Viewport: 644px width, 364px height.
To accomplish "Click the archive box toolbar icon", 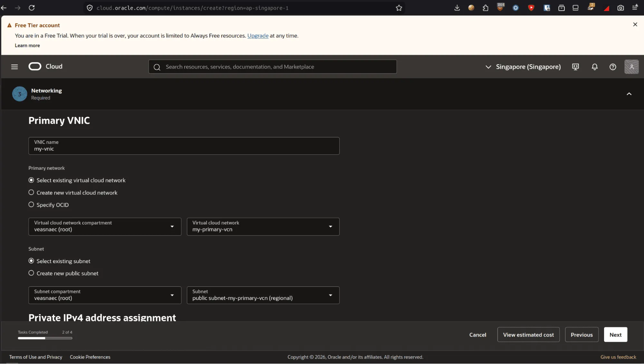I will (562, 8).
